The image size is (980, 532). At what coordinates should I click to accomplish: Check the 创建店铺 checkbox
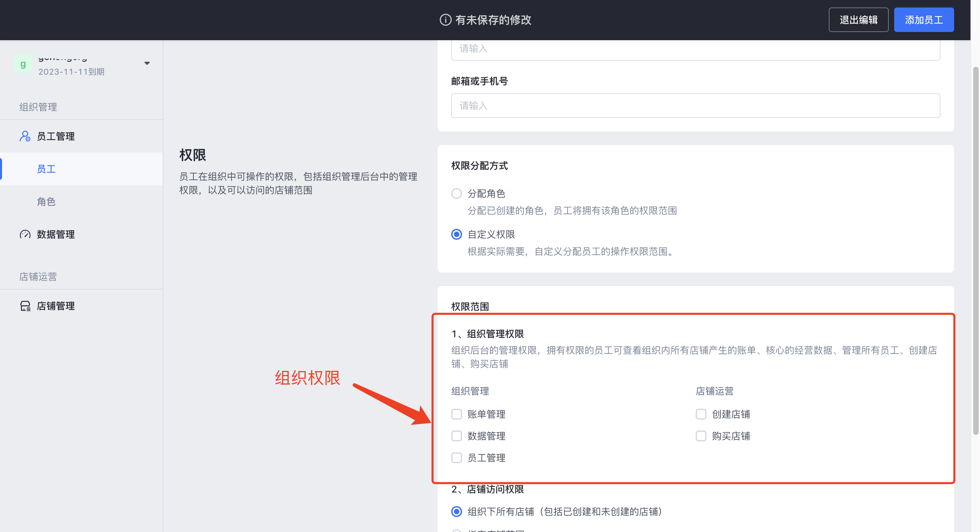[701, 414]
